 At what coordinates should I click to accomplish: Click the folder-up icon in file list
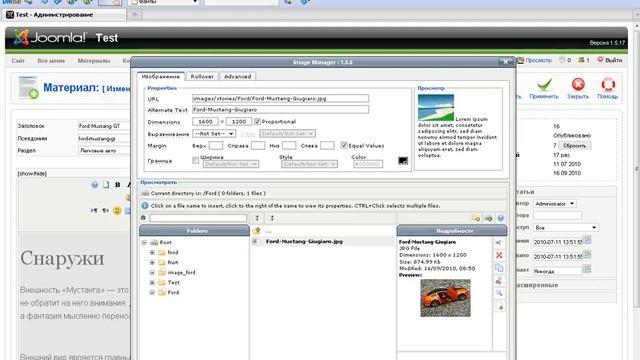256,231
